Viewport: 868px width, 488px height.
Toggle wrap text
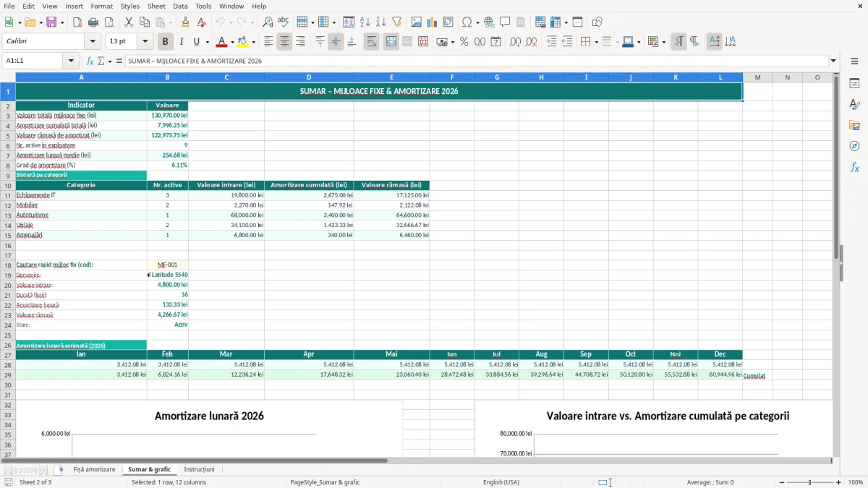(372, 42)
